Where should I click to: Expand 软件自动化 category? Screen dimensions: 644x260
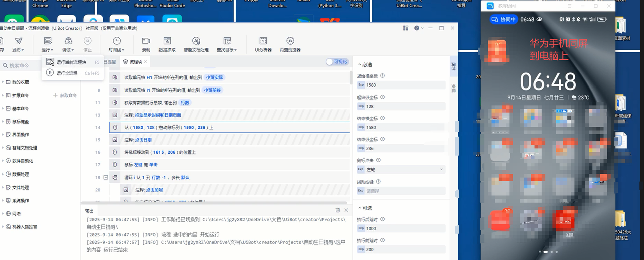pos(3,161)
